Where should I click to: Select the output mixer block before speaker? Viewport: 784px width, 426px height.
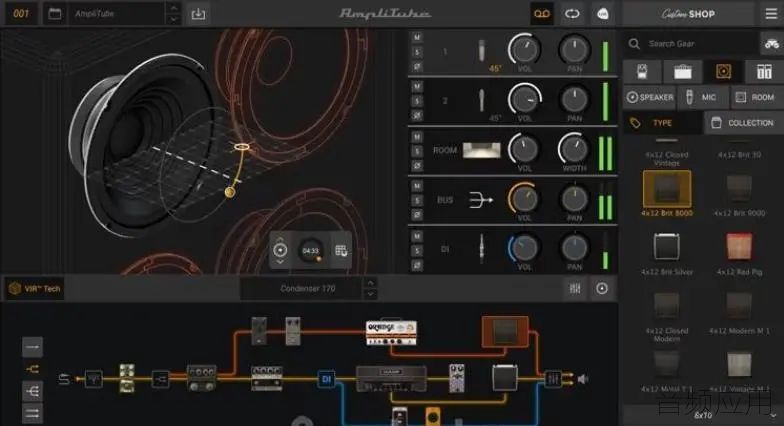553,379
